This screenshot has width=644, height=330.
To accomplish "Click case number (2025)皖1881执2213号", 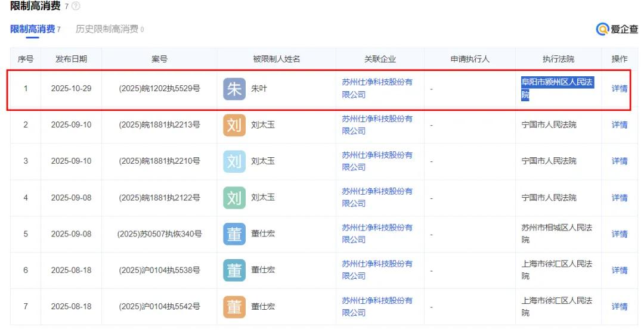I will pos(159,124).
